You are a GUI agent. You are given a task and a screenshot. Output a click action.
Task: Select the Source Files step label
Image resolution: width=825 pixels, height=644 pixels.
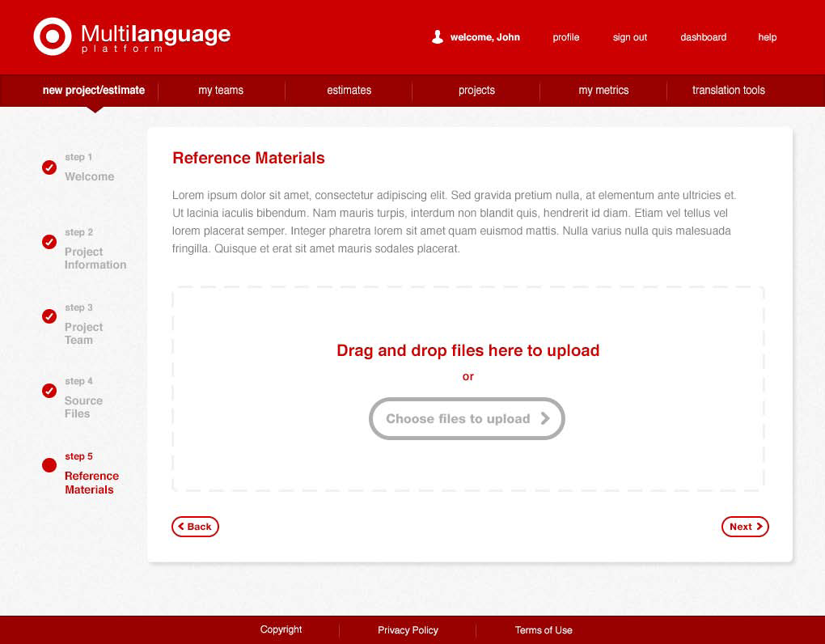click(x=83, y=407)
